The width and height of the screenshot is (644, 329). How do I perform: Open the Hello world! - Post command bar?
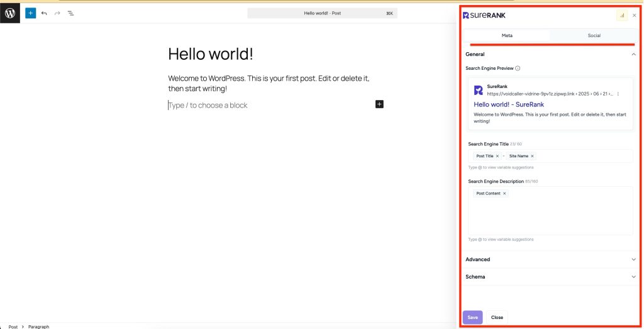point(323,13)
